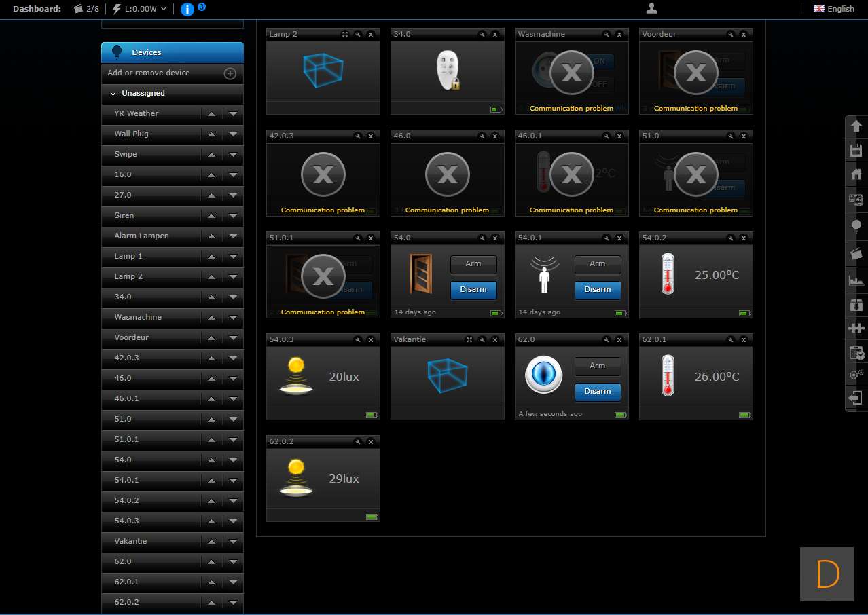This screenshot has height=615, width=868.
Task: Click the 29lux reading in 62.0.2 widget
Action: click(344, 479)
